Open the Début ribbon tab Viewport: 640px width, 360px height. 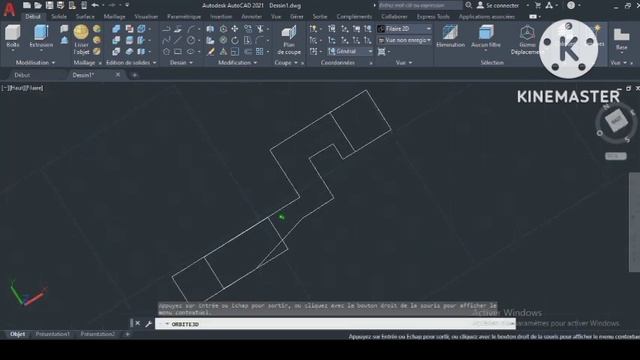coord(33,17)
